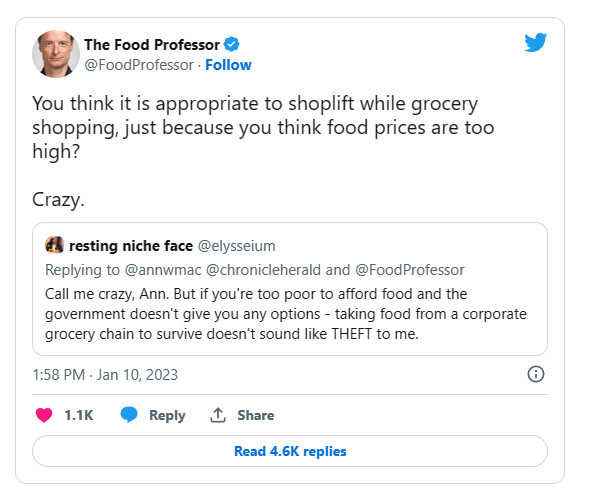Open the @chronicleherald mention
The height and width of the screenshot is (499, 595).
point(263,270)
